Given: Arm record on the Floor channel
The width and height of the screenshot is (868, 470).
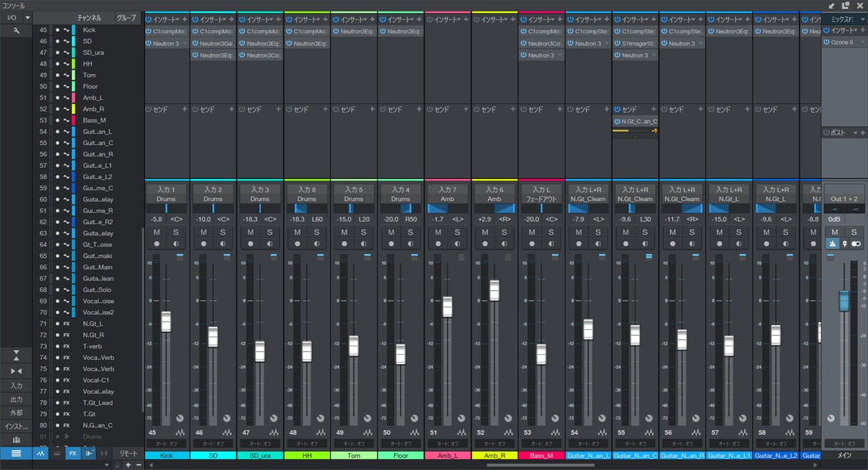Looking at the screenshot, I should 391,244.
